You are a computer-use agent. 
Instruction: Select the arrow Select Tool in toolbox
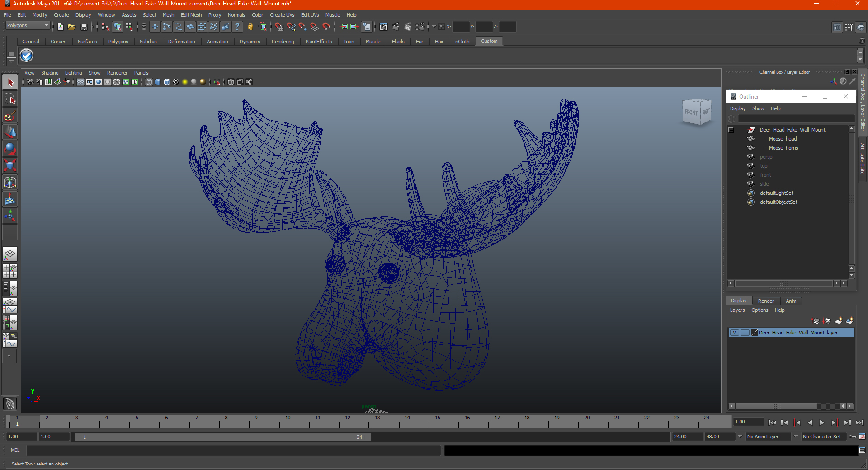coord(10,82)
